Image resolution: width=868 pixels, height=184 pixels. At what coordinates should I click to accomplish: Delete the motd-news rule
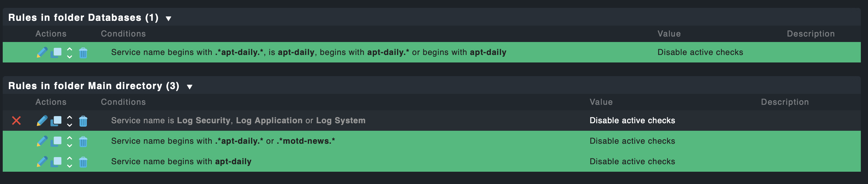tap(83, 141)
